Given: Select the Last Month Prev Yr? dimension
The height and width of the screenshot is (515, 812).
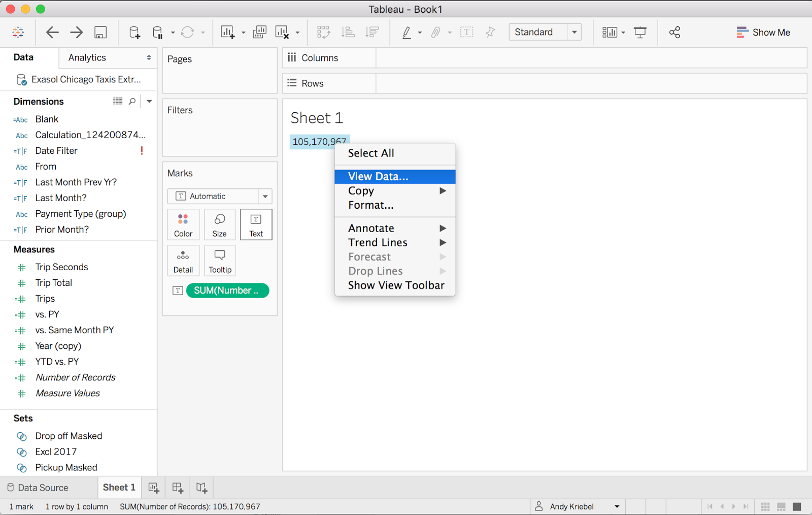Looking at the screenshot, I should tap(76, 182).
